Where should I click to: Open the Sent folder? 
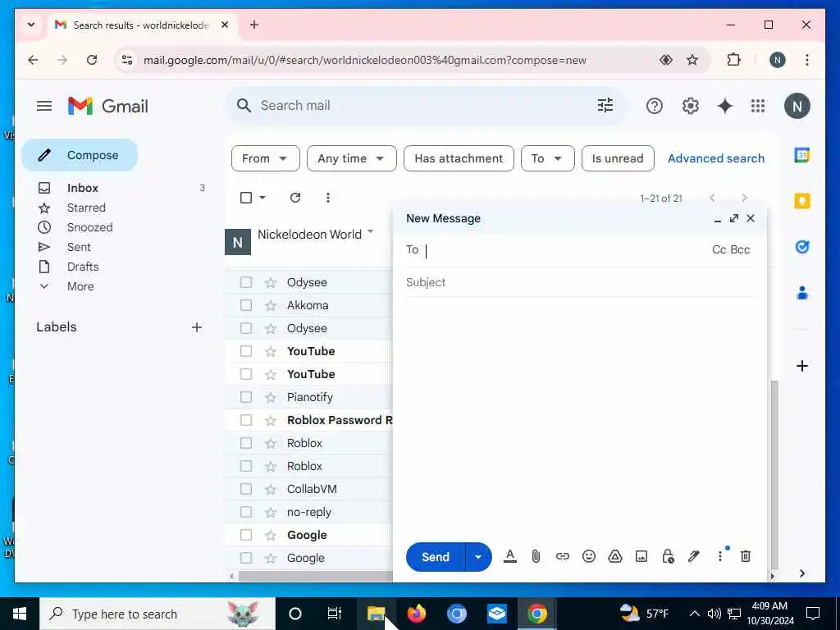click(x=79, y=247)
